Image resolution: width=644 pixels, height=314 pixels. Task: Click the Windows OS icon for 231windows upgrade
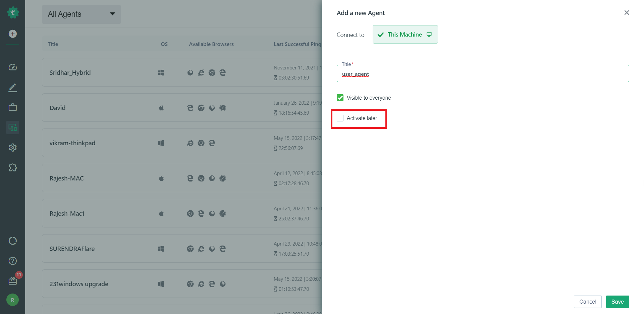click(161, 284)
